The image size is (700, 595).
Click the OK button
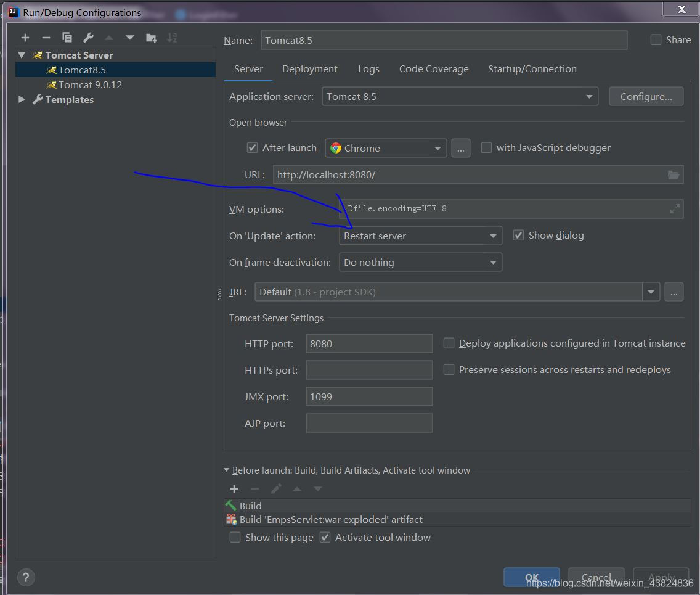click(532, 577)
